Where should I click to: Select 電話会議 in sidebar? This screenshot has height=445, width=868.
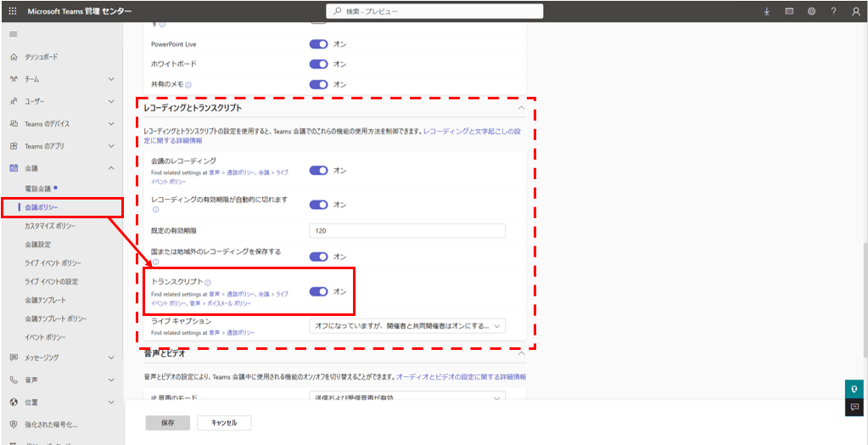[x=37, y=189]
